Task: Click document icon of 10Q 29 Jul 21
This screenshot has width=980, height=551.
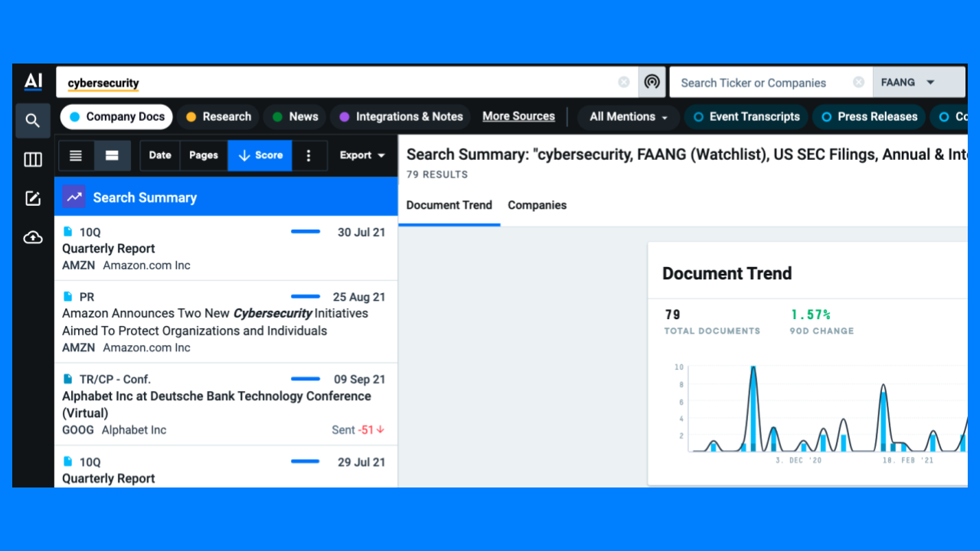Action: (68, 461)
